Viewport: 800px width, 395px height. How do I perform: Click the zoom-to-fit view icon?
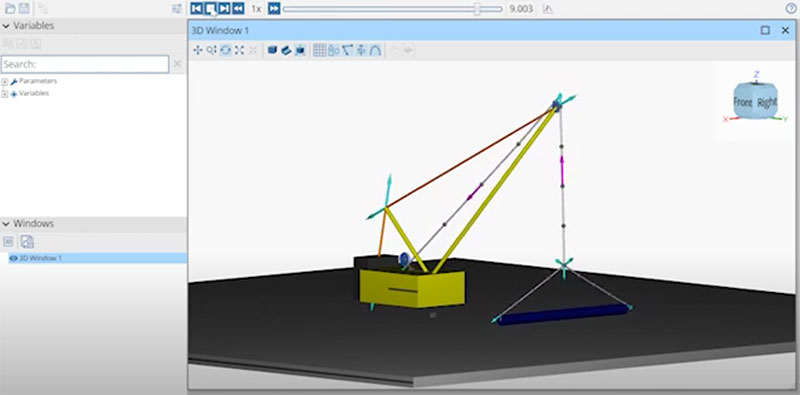[x=239, y=50]
